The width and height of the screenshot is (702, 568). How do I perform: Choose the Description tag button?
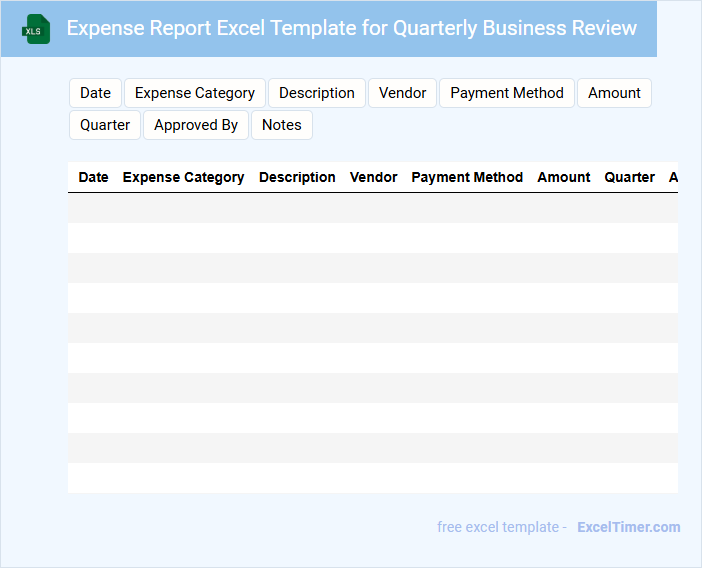[316, 93]
